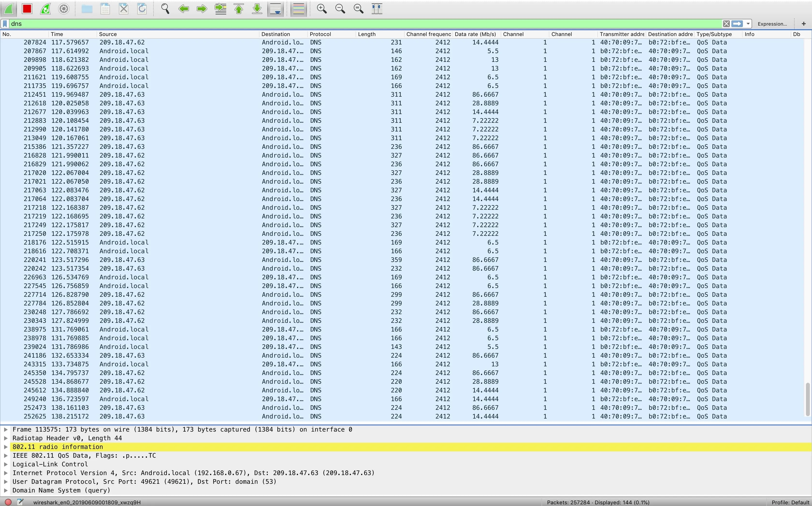Image resolution: width=812 pixels, height=506 pixels.
Task: Sort by the Length column header
Action: (x=380, y=34)
